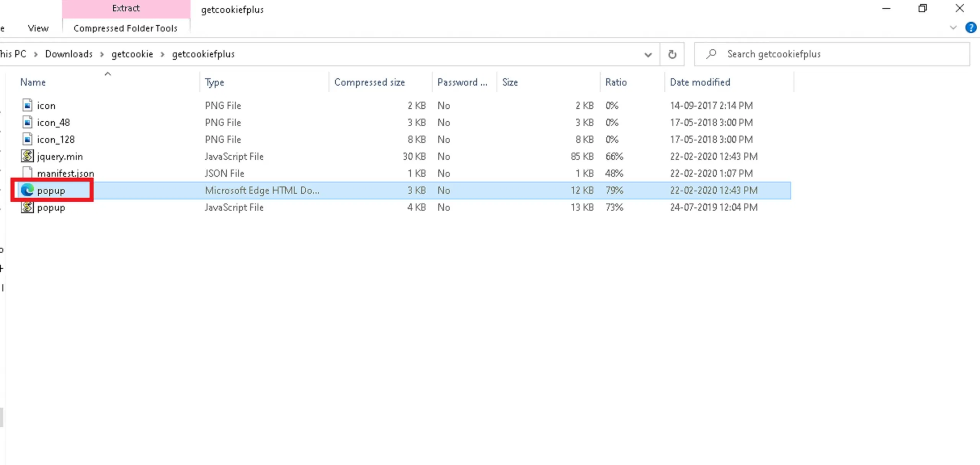Image resolution: width=980 pixels, height=465 pixels.
Task: Click the Edge icon of popup HTML
Action: coord(27,190)
